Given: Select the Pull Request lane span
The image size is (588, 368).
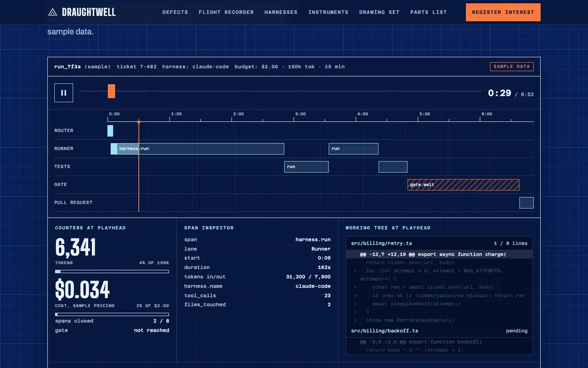Looking at the screenshot, I should coord(526,202).
